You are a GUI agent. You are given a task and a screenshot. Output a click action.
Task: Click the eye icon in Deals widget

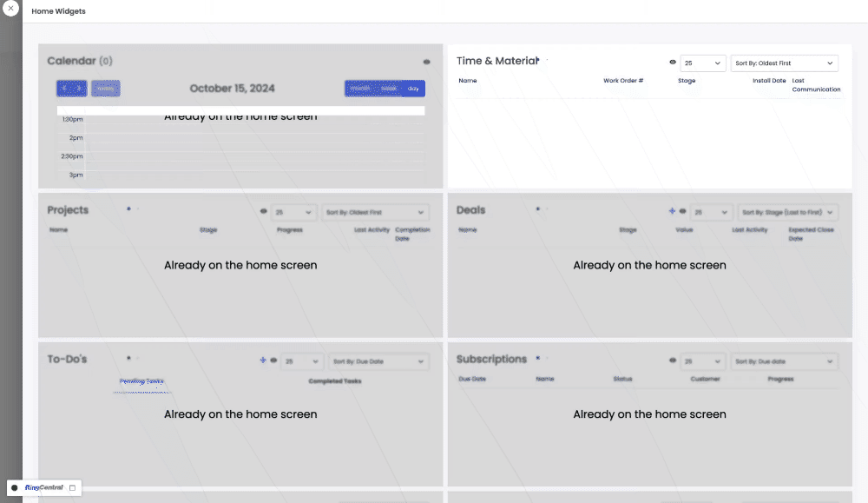pyautogui.click(x=682, y=211)
